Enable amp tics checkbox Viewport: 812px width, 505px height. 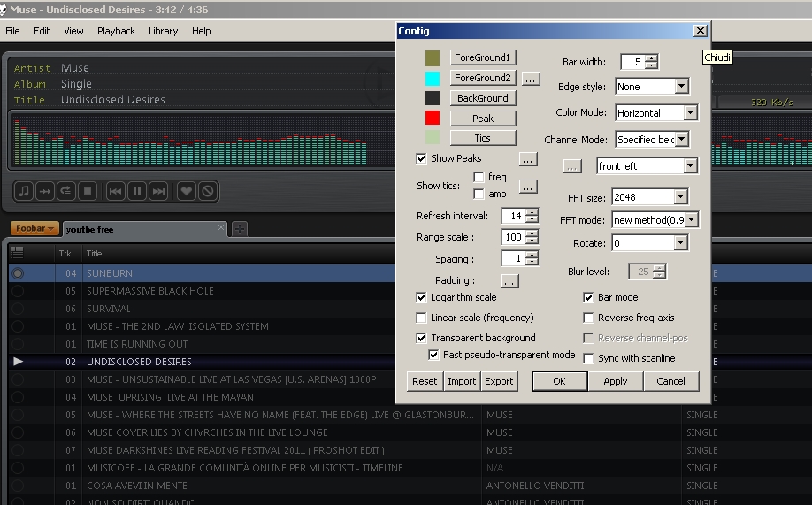(479, 195)
